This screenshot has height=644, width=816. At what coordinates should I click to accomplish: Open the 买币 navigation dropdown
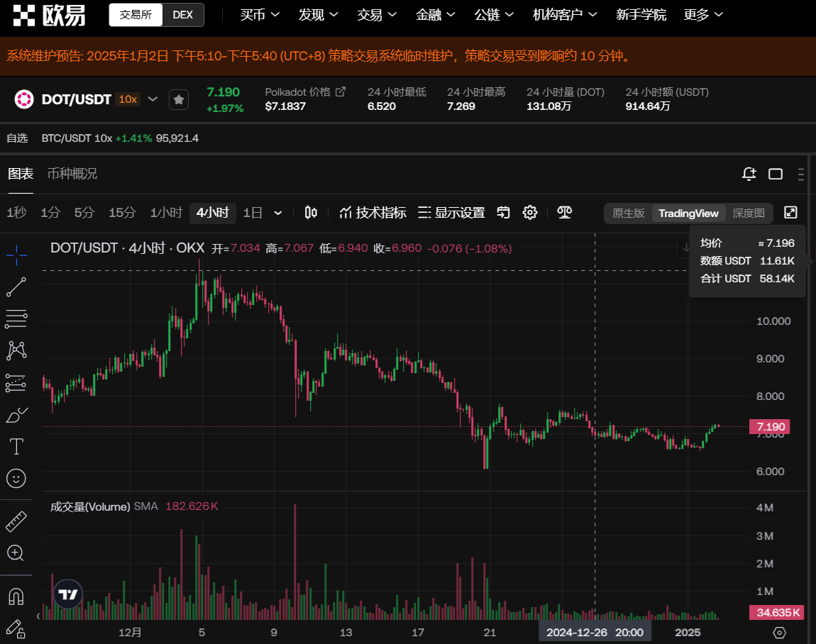click(x=260, y=15)
